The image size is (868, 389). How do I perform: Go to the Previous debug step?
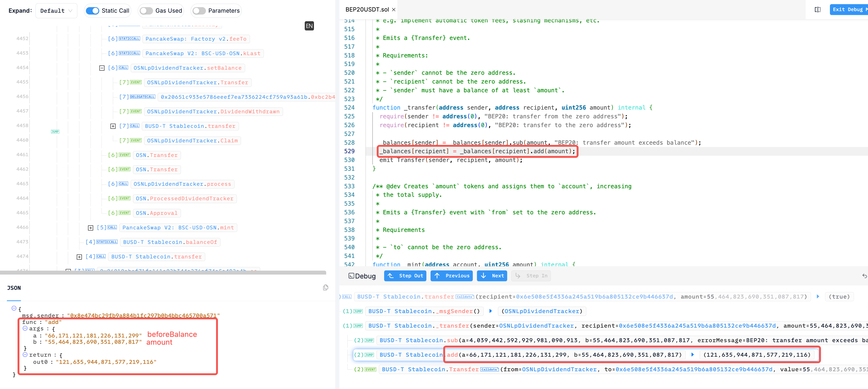tap(452, 276)
